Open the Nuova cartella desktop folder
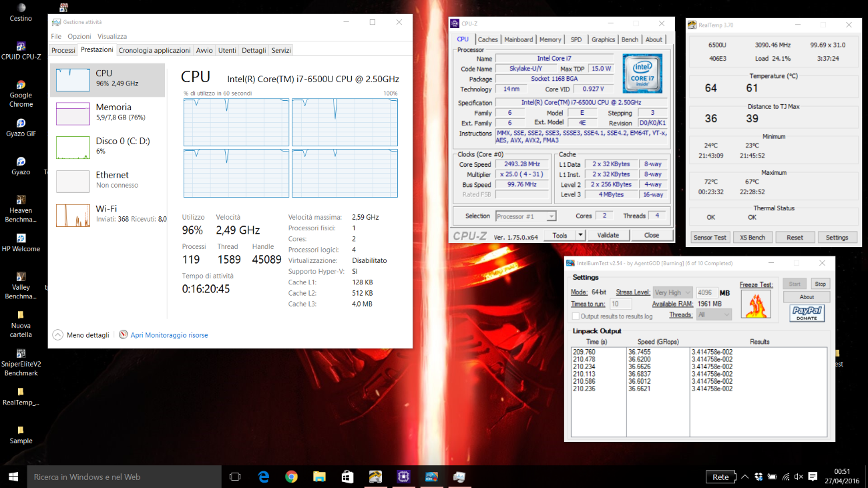Screen dimensions: 868x488 click(21, 324)
